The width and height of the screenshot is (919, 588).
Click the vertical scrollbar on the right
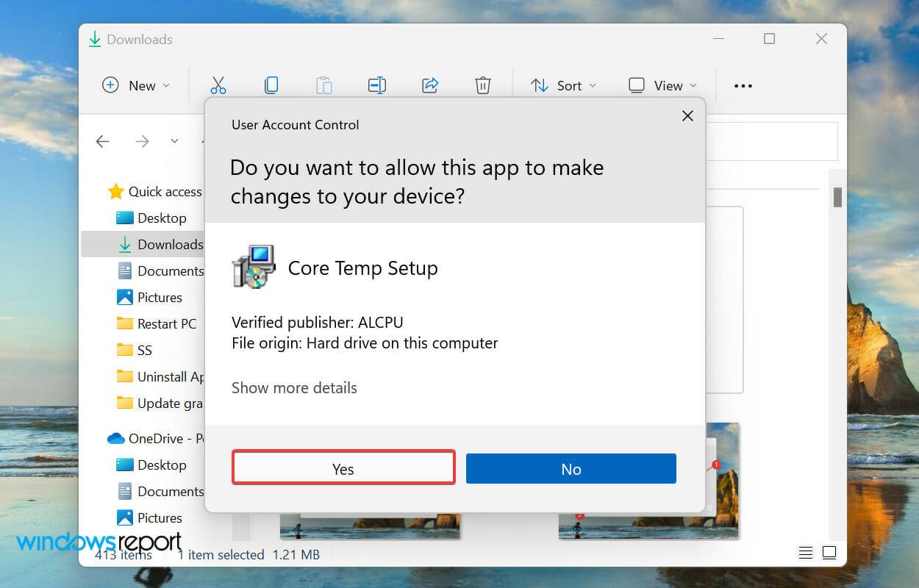point(837,197)
